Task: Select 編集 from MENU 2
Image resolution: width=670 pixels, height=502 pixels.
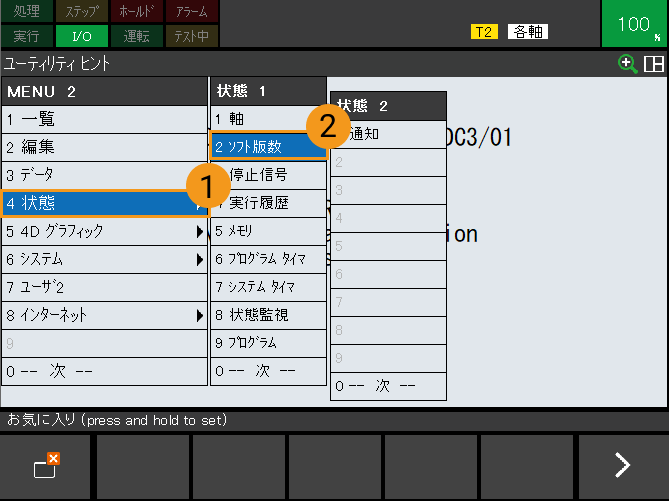Action: 104,147
